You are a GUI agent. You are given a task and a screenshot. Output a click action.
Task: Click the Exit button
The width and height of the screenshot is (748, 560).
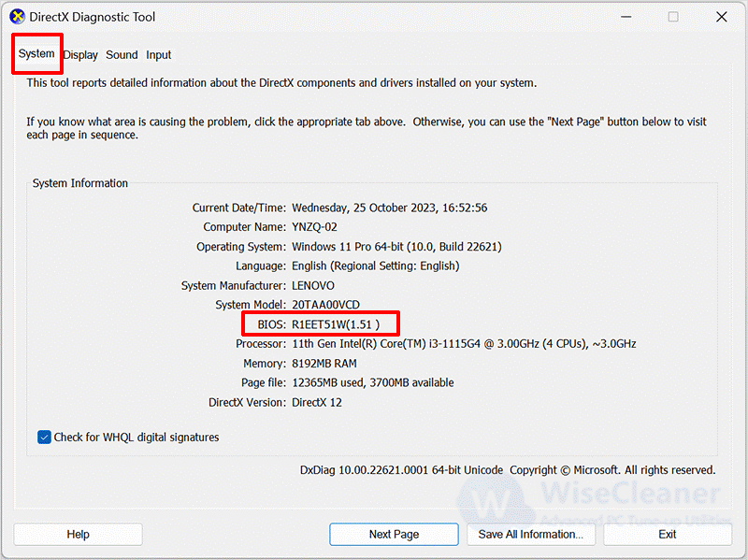pos(668,534)
